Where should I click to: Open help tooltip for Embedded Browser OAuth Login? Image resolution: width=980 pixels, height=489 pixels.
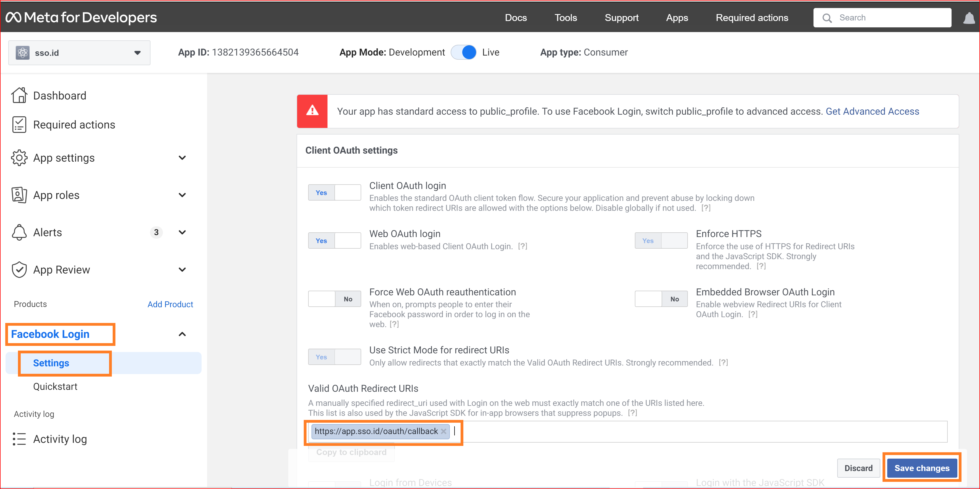(752, 314)
